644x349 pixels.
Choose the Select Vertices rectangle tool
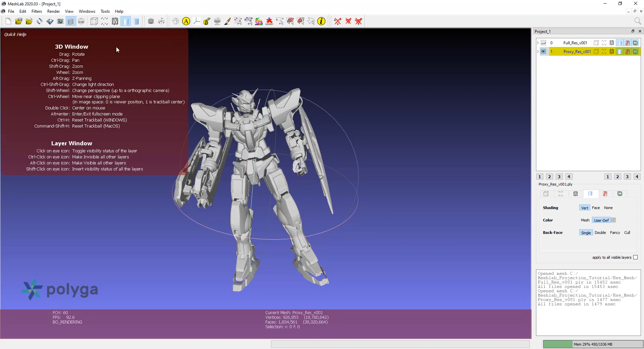point(280,21)
